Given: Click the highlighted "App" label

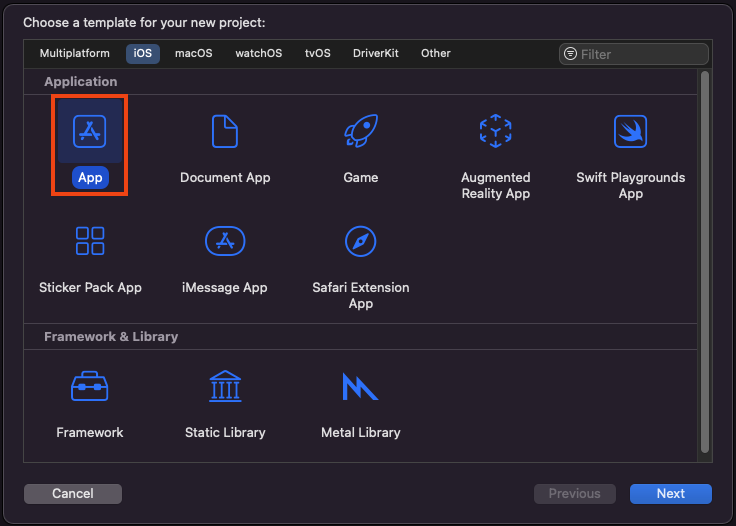Looking at the screenshot, I should 90,178.
